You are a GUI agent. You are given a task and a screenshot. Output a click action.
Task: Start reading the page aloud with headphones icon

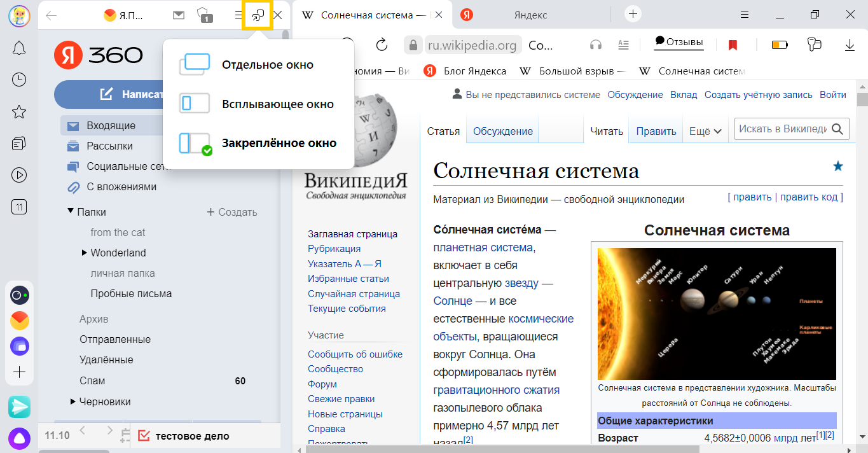(595, 45)
